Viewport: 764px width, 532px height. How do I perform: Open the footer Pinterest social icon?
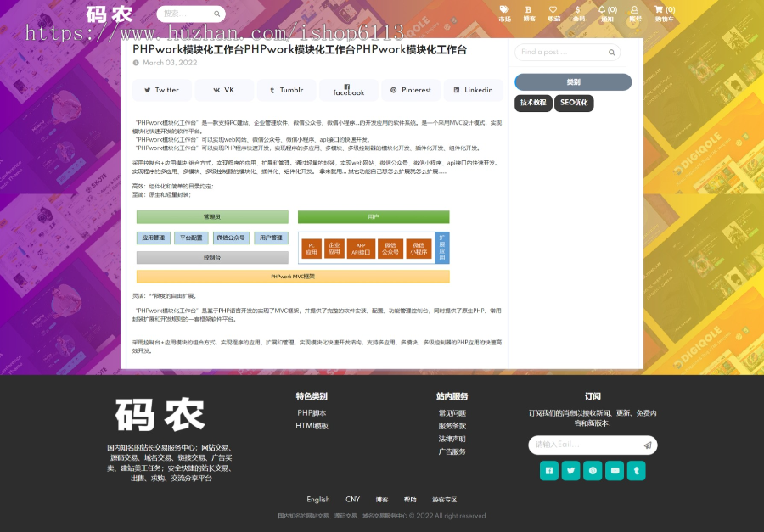click(x=593, y=471)
